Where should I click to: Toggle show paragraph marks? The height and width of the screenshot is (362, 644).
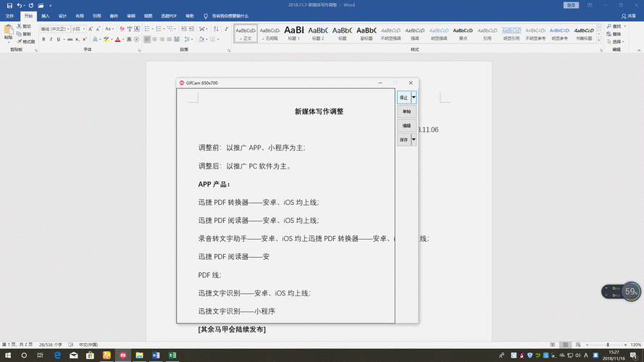point(226,29)
